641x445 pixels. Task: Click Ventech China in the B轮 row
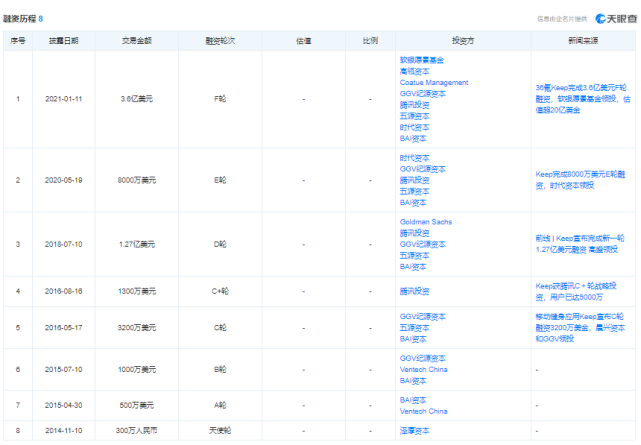pos(424,369)
